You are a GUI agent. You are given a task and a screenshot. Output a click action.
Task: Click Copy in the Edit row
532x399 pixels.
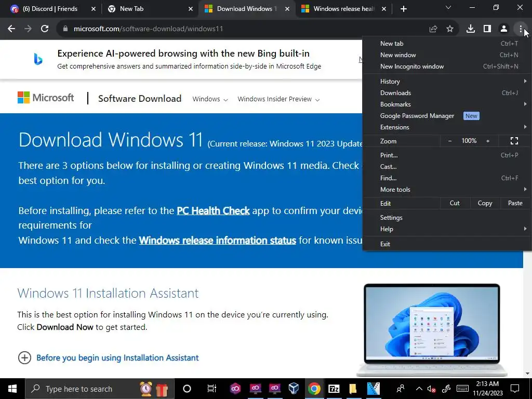click(x=485, y=203)
